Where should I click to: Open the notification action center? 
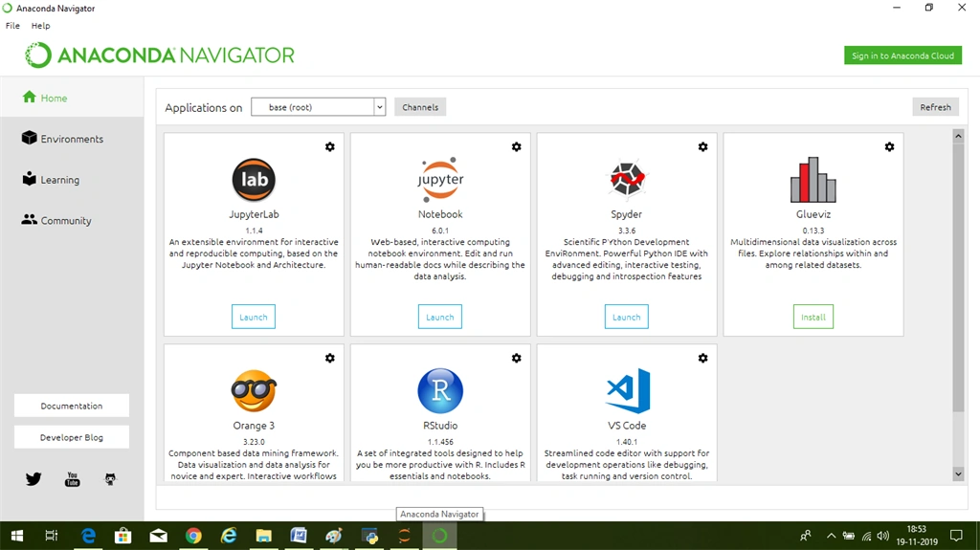pos(956,536)
